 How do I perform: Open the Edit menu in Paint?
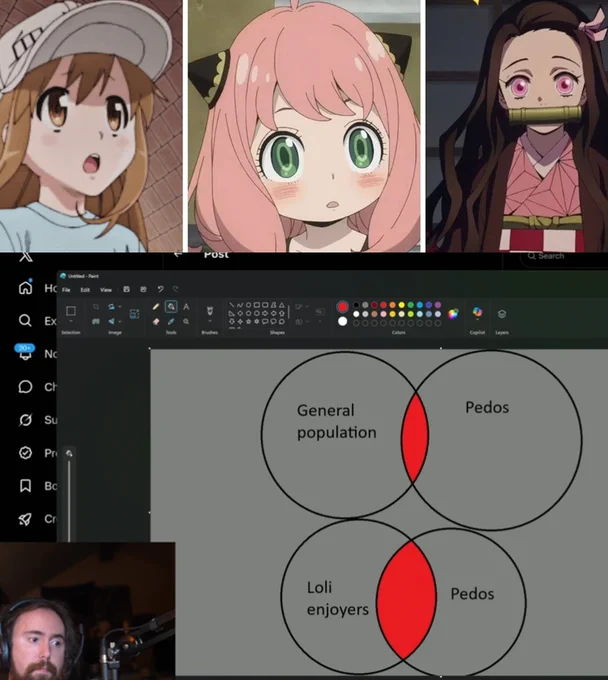click(85, 290)
